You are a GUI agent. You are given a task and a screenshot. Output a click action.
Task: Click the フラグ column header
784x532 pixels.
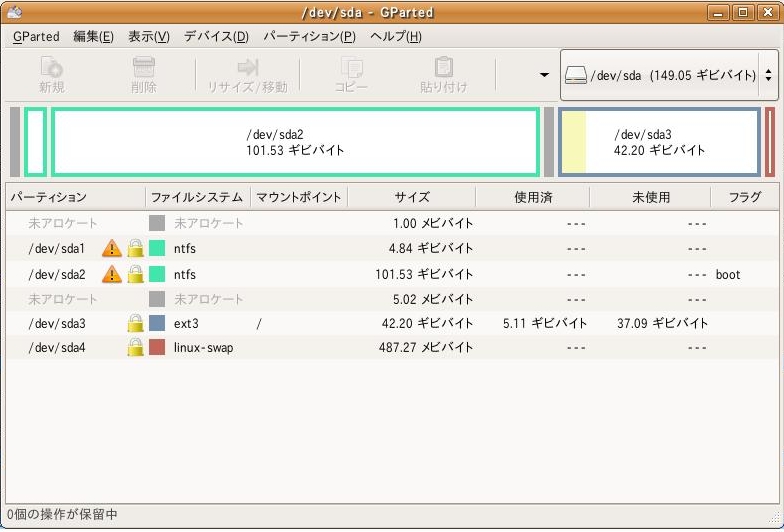744,197
